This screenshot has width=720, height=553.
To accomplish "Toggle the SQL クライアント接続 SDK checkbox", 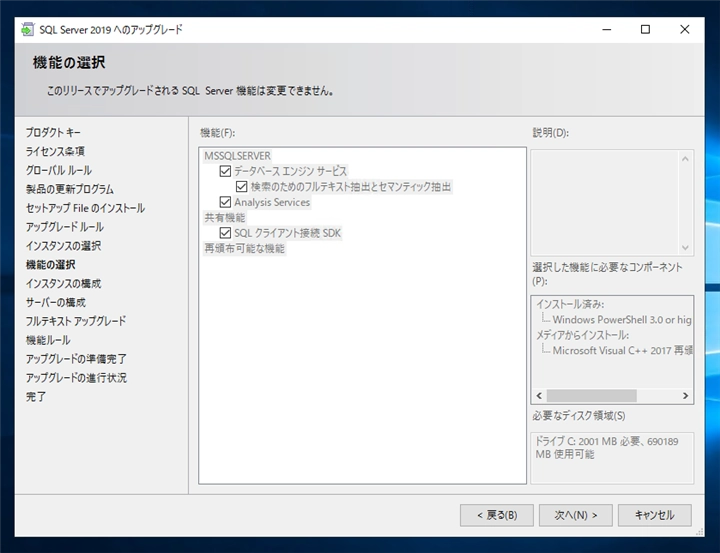I will 225,233.
